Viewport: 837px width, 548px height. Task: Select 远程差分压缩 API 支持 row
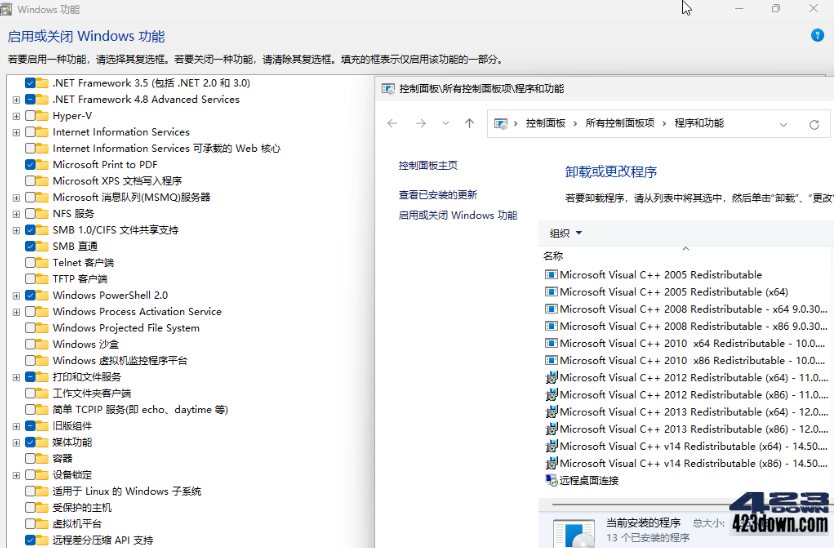point(102,540)
